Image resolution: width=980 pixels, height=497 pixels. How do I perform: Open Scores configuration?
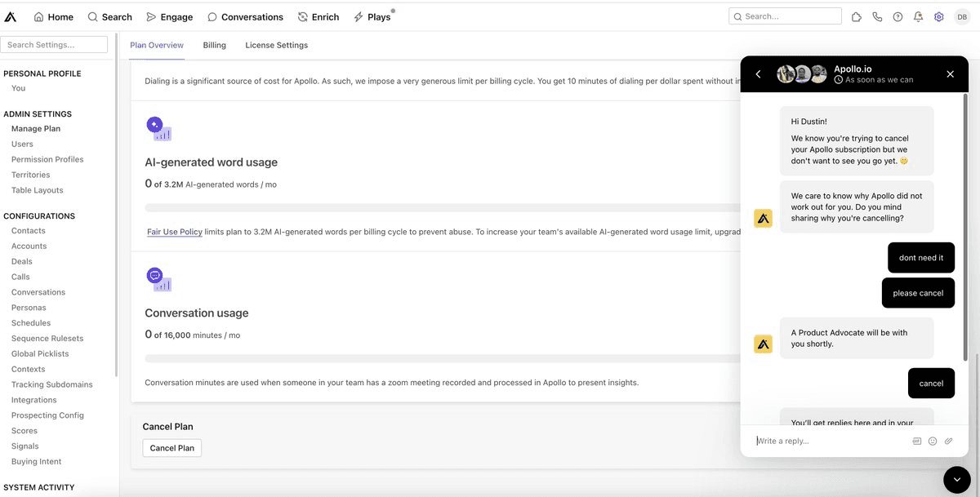[24, 431]
